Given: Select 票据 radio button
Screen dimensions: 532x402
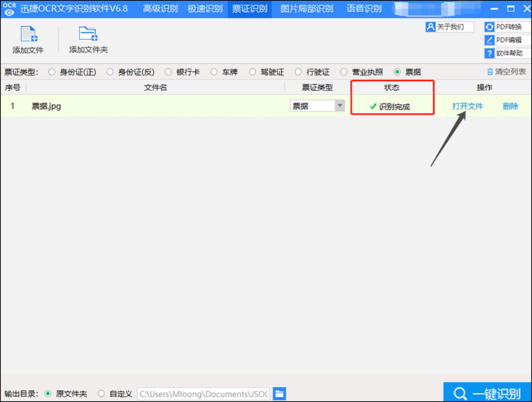Looking at the screenshot, I should 397,72.
